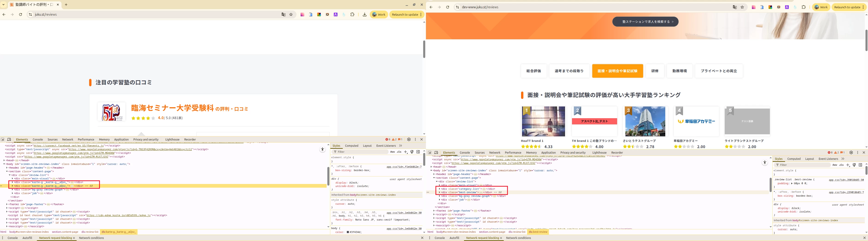
Task: Click Filter input in right Styles pane
Action: tap(802, 165)
